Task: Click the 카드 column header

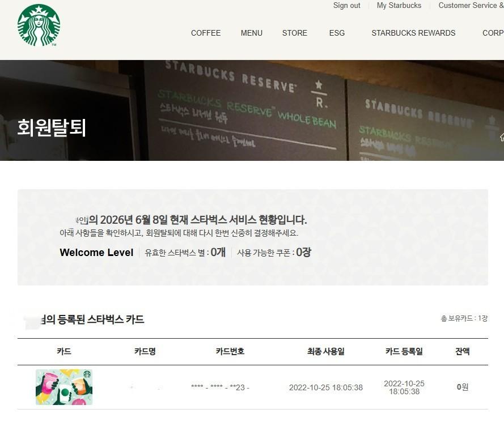Action: [x=64, y=352]
